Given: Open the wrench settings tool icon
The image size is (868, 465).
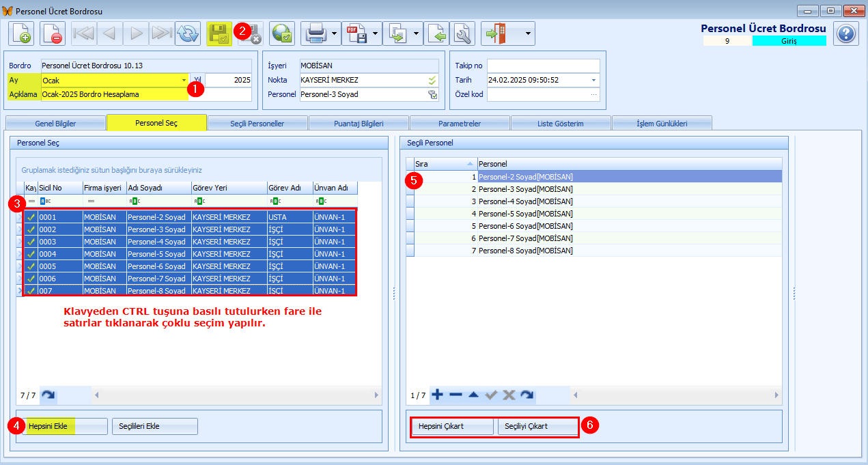Looking at the screenshot, I should [462, 33].
